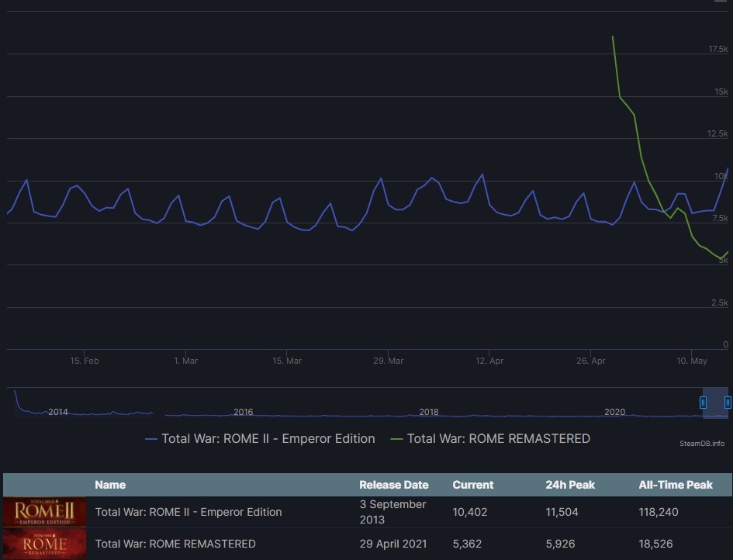Sort table by Release Date header

click(x=393, y=485)
